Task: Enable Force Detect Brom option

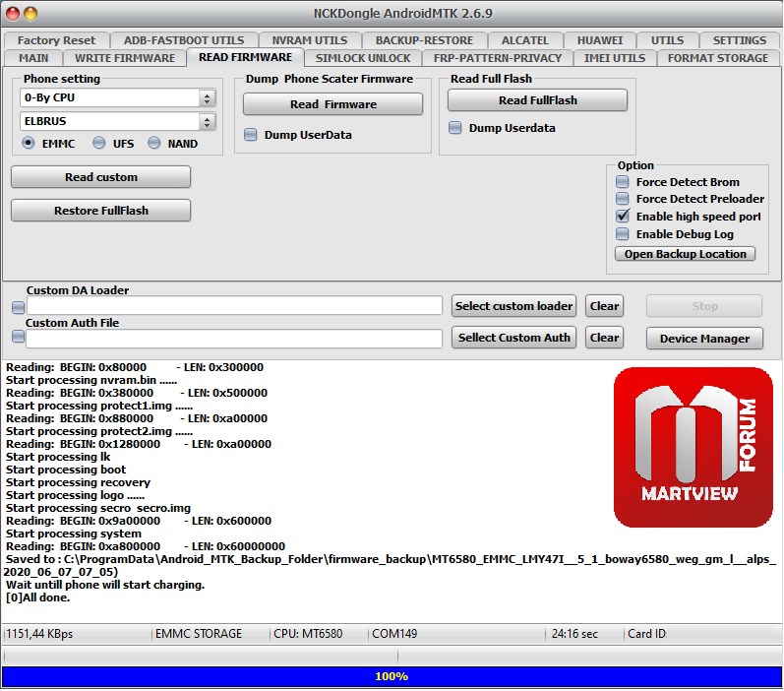Action: [x=622, y=182]
